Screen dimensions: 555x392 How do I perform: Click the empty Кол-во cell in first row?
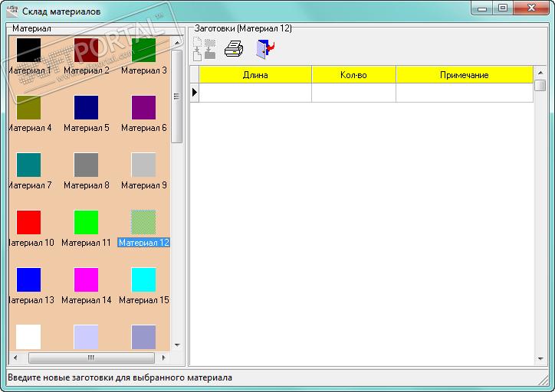tap(353, 93)
